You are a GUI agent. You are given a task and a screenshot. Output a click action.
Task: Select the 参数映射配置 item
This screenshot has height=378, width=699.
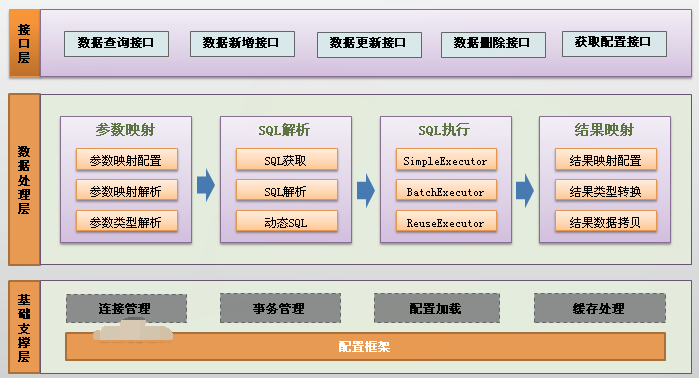tap(127, 160)
